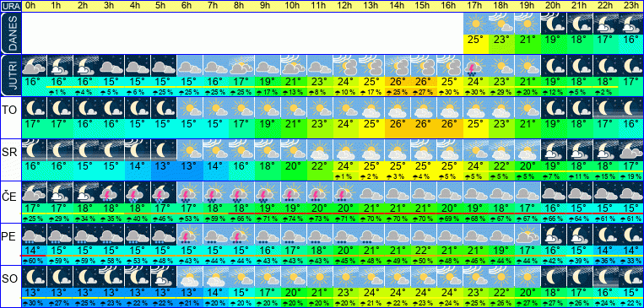Click the 33 % precipitation for PE 23h

tap(631, 261)
